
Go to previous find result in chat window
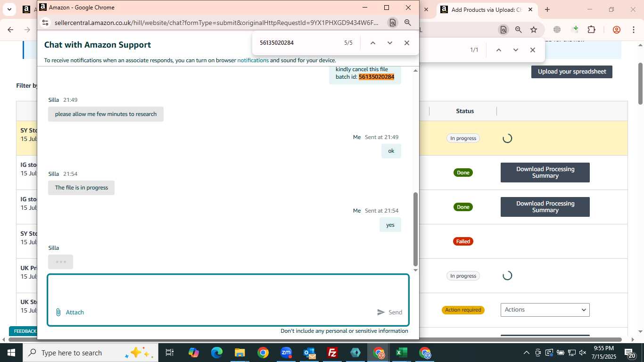[x=372, y=43]
